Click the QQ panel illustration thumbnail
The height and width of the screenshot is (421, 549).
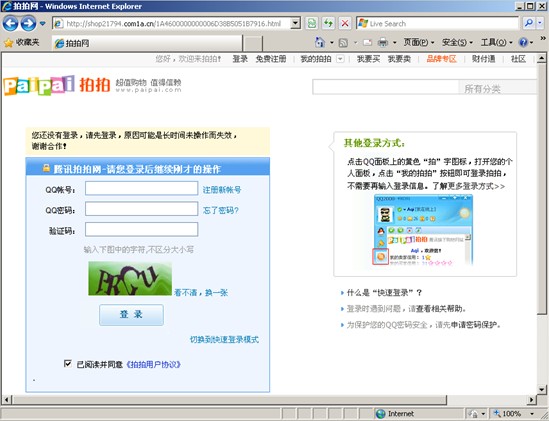423,230
